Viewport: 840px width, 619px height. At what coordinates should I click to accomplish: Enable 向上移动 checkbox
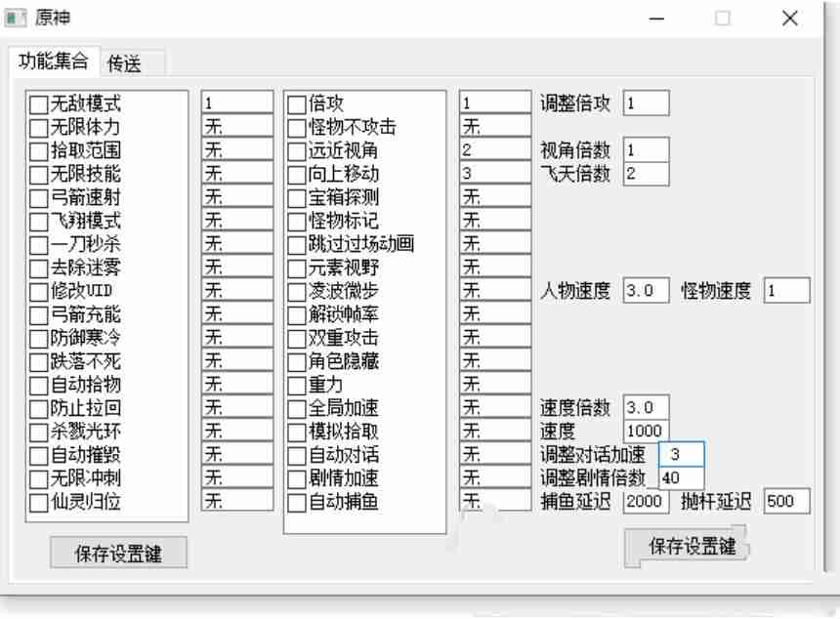(297, 175)
